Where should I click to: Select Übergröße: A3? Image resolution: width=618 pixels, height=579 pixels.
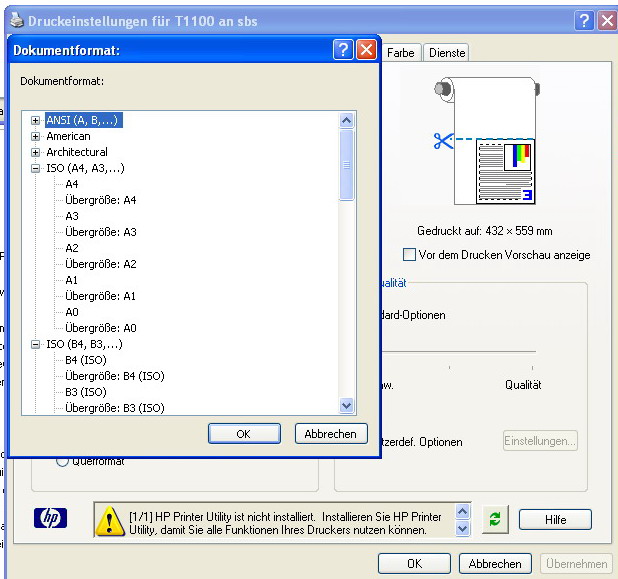pyautogui.click(x=101, y=232)
